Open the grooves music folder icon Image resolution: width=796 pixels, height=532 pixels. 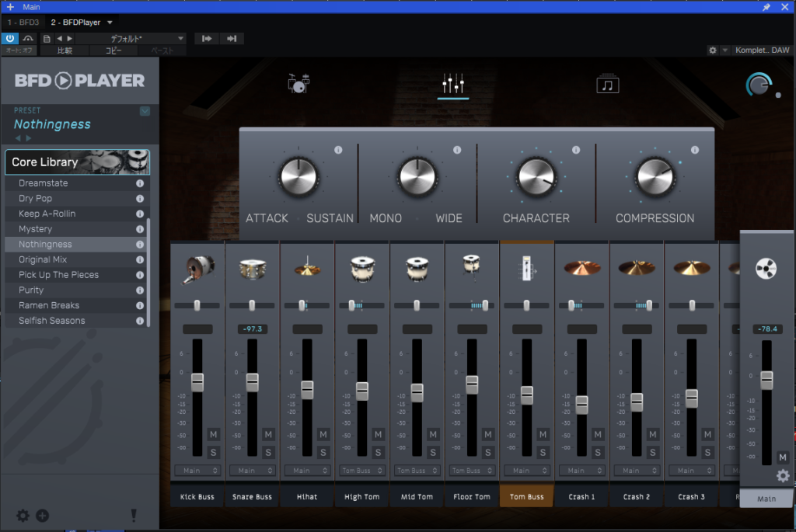pyautogui.click(x=608, y=84)
